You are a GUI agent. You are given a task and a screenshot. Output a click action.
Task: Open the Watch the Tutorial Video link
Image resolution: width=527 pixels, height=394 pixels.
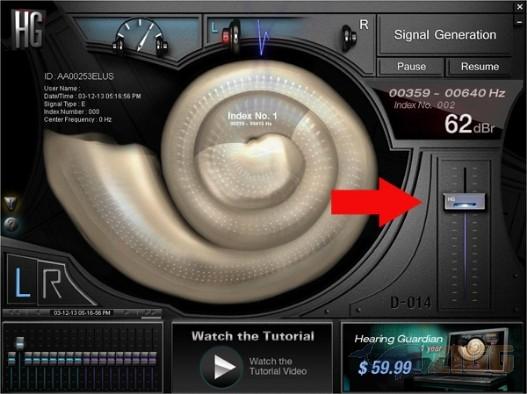(x=278, y=366)
